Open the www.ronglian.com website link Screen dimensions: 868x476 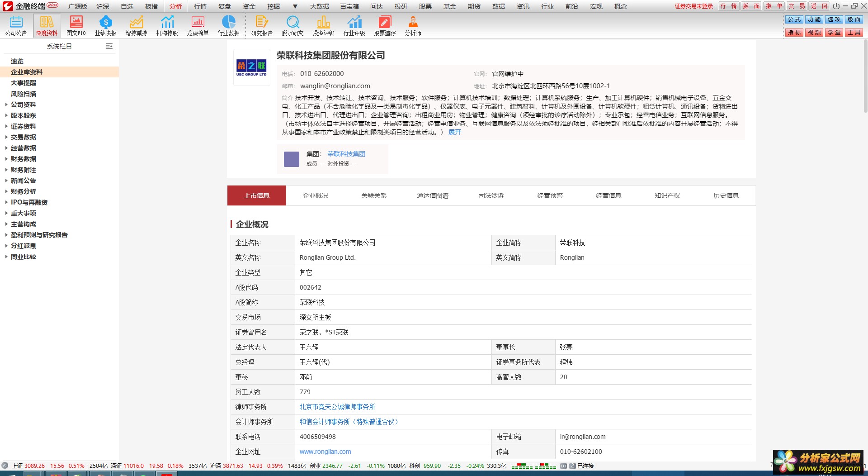pos(325,452)
